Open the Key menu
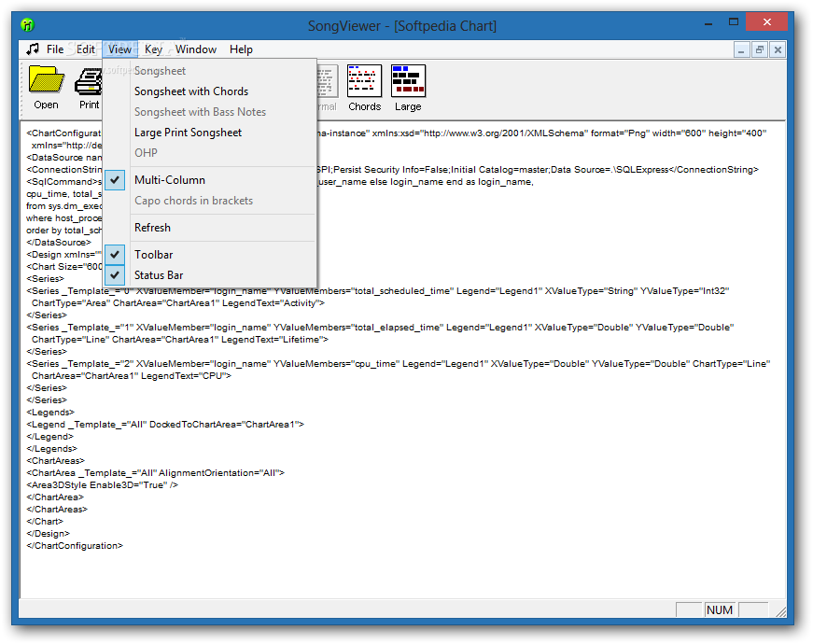This screenshot has height=644, width=813. 153,49
